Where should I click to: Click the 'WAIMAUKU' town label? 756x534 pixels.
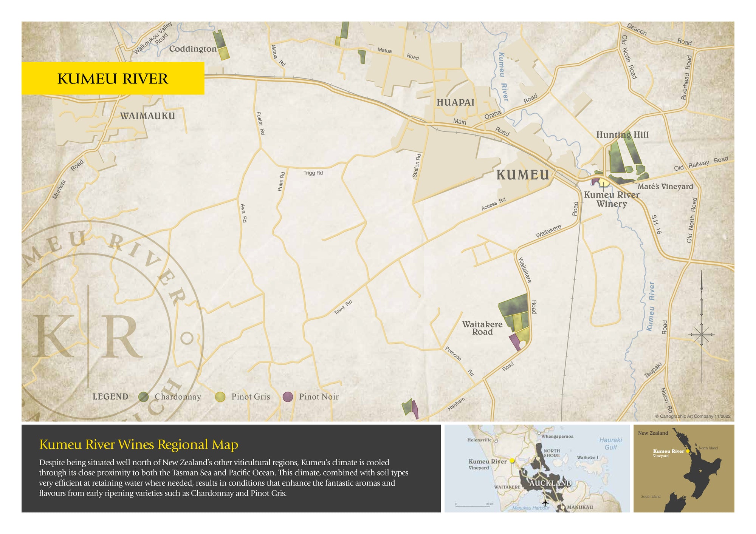[147, 116]
